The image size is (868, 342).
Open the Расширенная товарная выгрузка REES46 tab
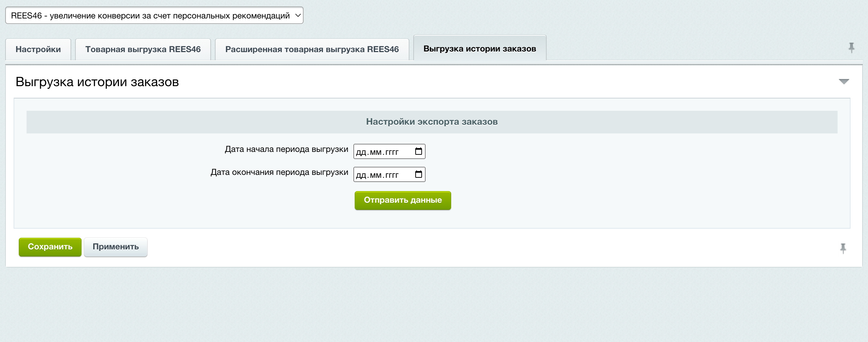312,49
